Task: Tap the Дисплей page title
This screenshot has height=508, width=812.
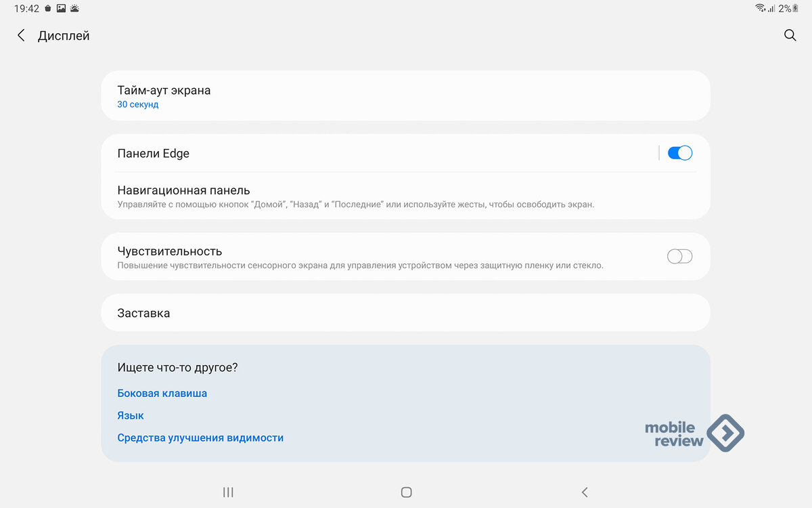Action: click(64, 36)
